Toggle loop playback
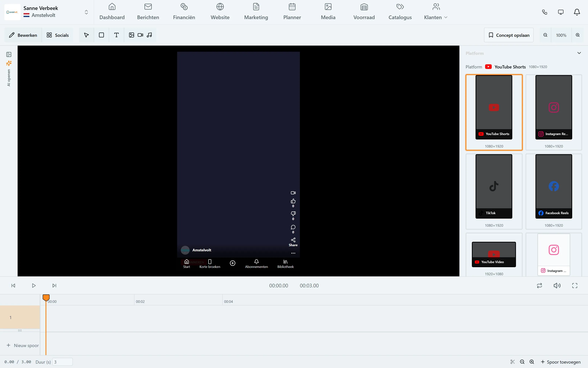588x368 pixels. click(539, 286)
